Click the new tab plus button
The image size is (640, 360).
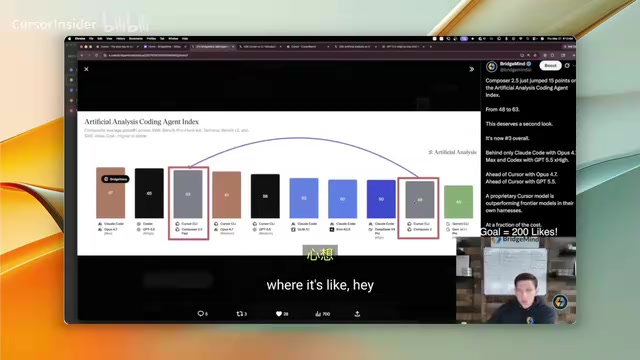[431, 47]
